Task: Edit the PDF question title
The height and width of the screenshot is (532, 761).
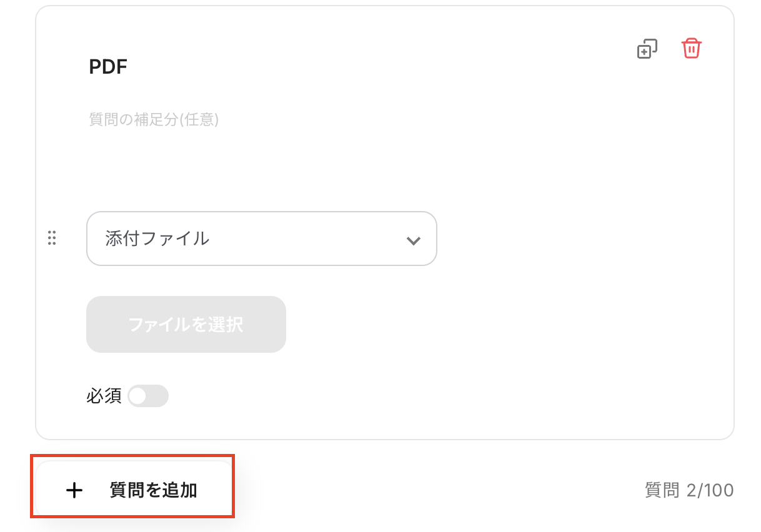Action: click(x=108, y=67)
